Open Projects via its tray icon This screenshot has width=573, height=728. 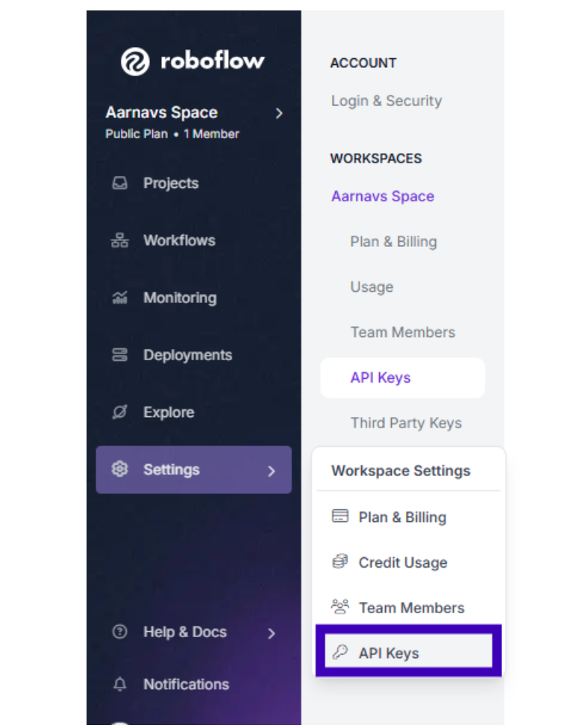120,183
